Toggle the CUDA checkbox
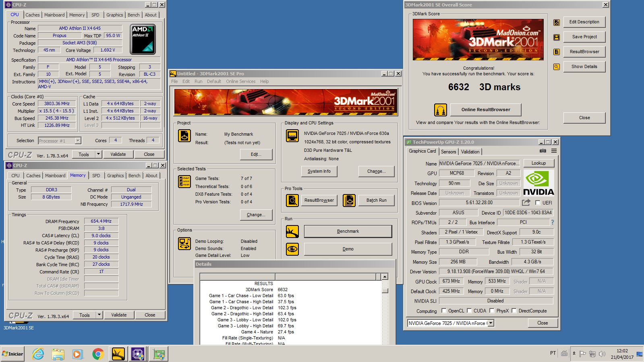This screenshot has width=644, height=362. (x=469, y=311)
